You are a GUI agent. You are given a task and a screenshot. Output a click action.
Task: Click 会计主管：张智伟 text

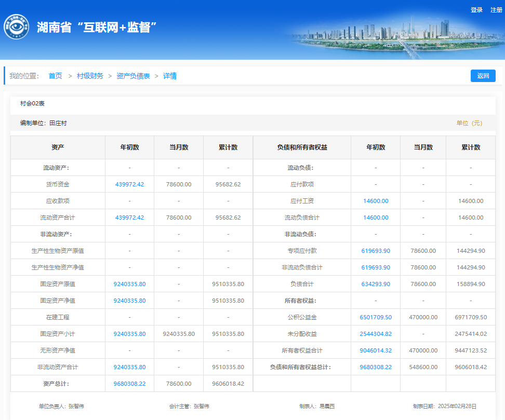pyautogui.click(x=189, y=407)
